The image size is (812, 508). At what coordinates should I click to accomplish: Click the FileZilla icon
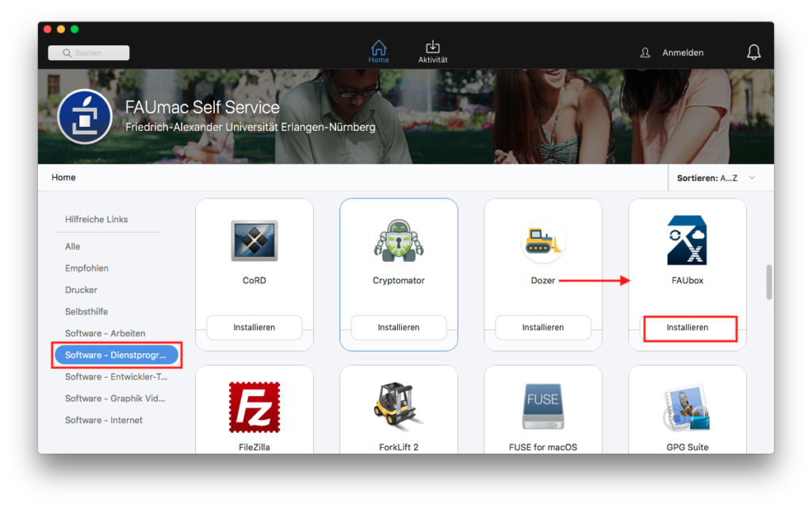(254, 406)
